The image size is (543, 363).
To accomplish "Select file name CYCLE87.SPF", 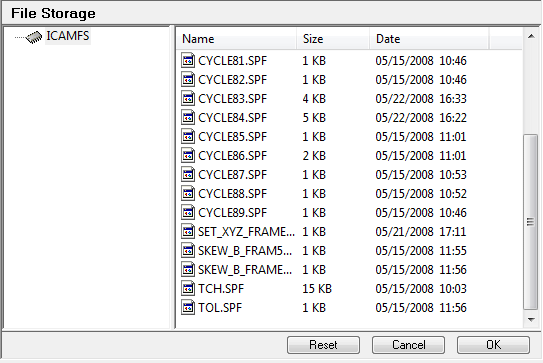I will click(233, 175).
